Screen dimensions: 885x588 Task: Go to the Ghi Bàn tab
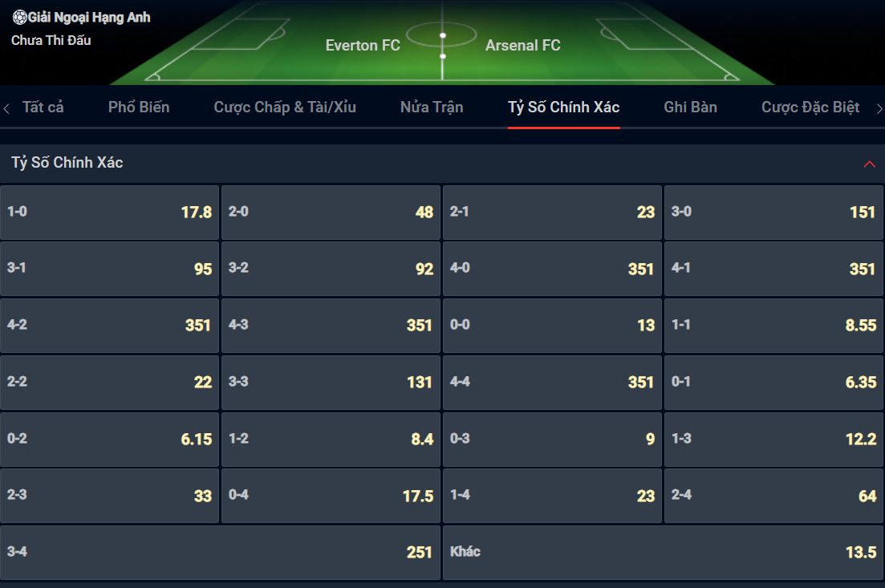(690, 107)
